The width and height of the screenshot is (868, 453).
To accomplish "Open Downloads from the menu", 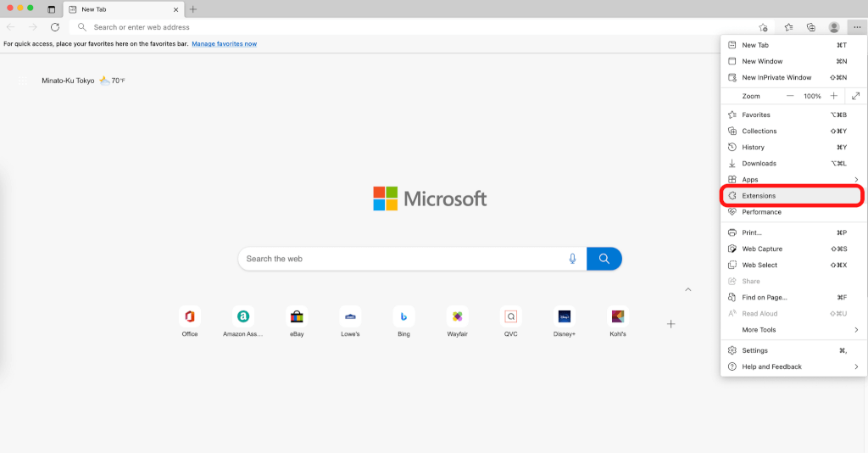I will coord(793,164).
